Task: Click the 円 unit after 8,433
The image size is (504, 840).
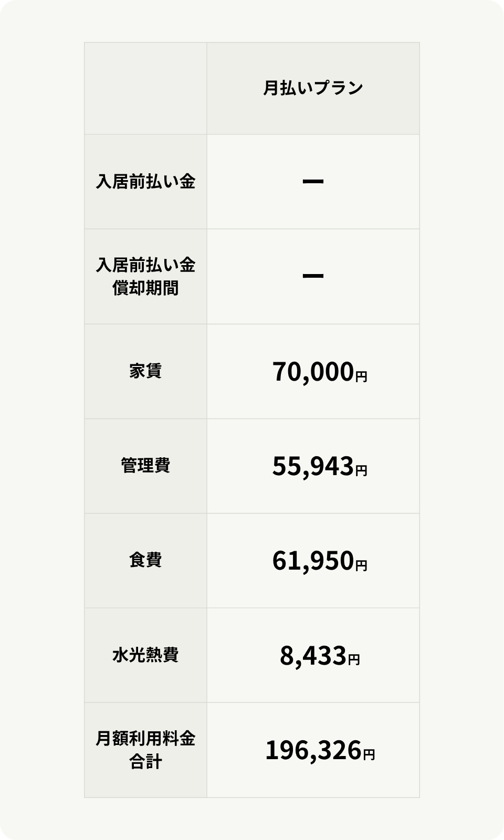Action: tap(354, 659)
